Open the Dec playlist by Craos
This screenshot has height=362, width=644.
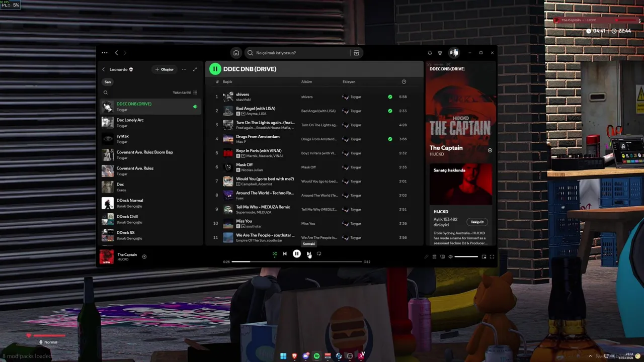pos(150,187)
